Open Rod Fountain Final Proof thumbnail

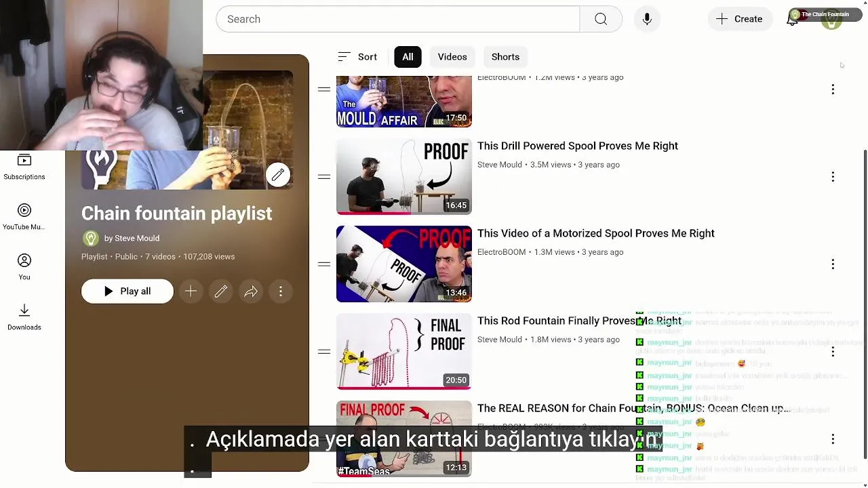(404, 352)
